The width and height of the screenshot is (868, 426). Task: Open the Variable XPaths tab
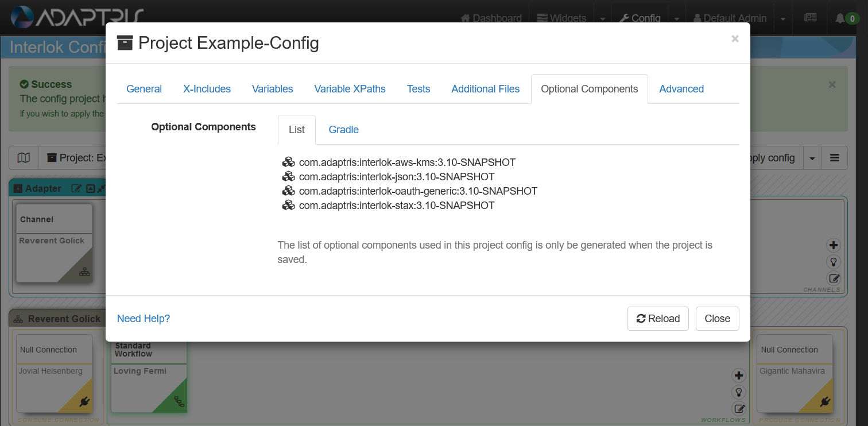pyautogui.click(x=350, y=89)
